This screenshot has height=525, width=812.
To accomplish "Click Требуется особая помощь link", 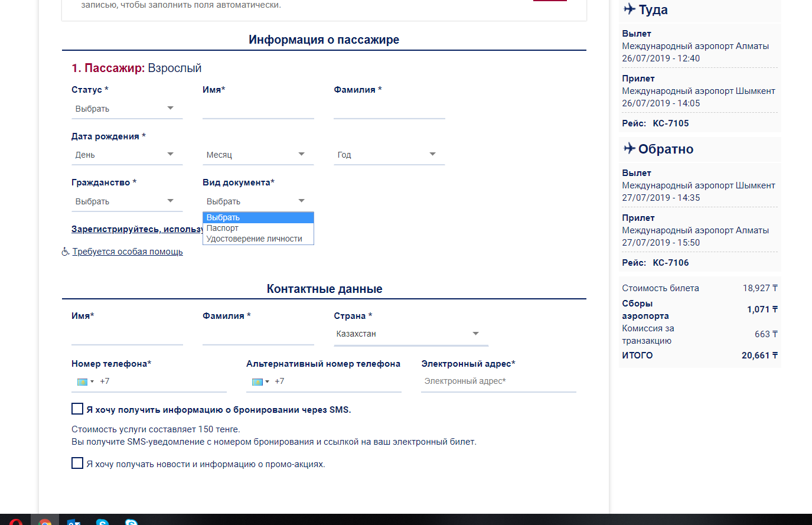I will (x=128, y=252).
